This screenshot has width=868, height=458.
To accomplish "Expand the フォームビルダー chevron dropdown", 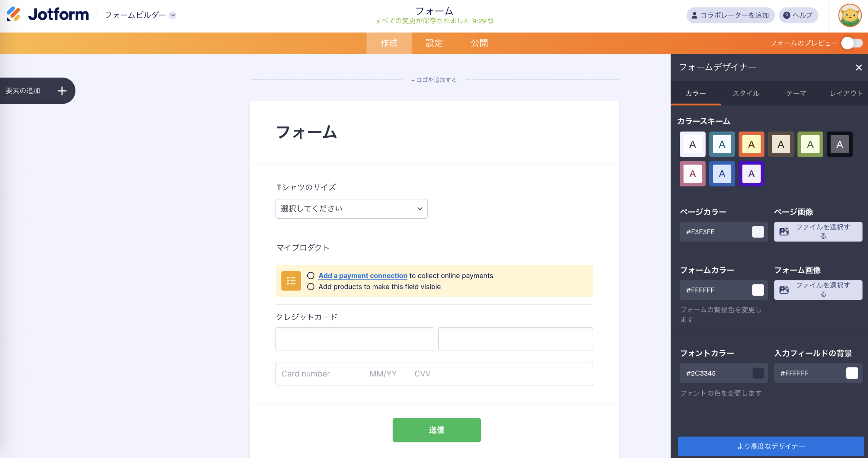I will tap(173, 15).
